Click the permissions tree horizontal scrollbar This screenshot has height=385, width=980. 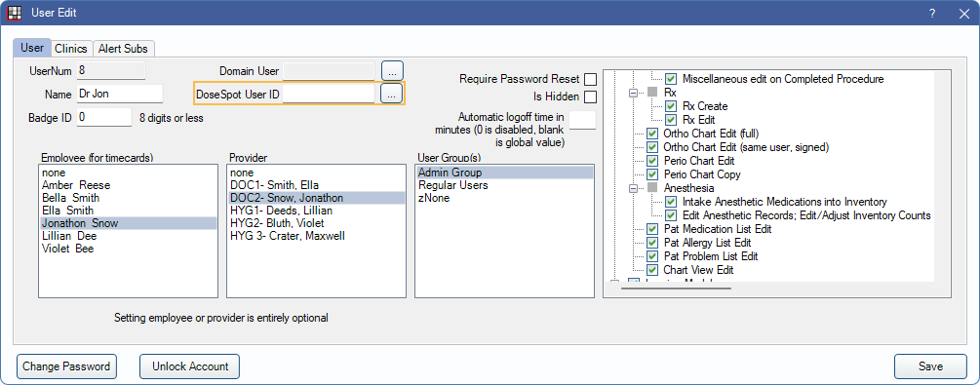coord(676,289)
